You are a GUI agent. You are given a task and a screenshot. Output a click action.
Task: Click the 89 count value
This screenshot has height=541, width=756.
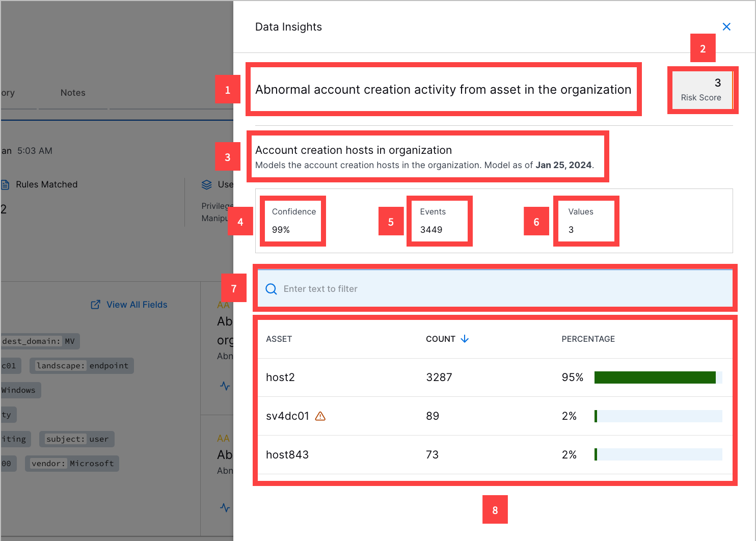coord(433,416)
